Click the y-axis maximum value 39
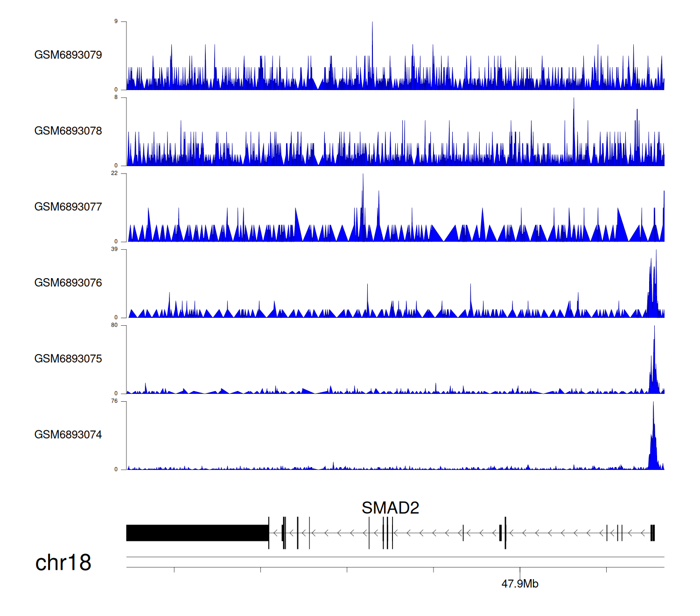This screenshot has height=616, width=700. 114,249
